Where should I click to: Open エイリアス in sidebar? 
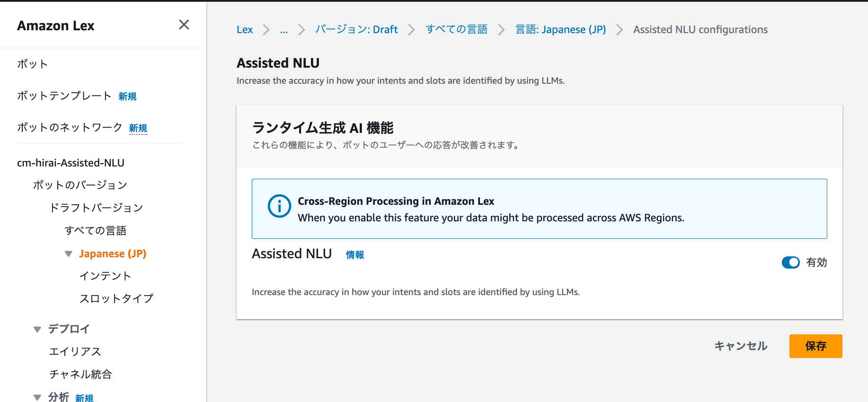tap(75, 351)
